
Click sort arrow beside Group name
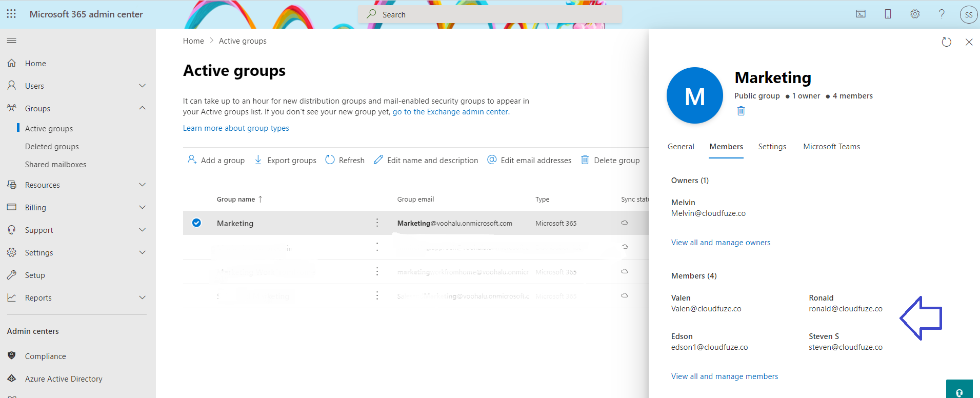260,199
